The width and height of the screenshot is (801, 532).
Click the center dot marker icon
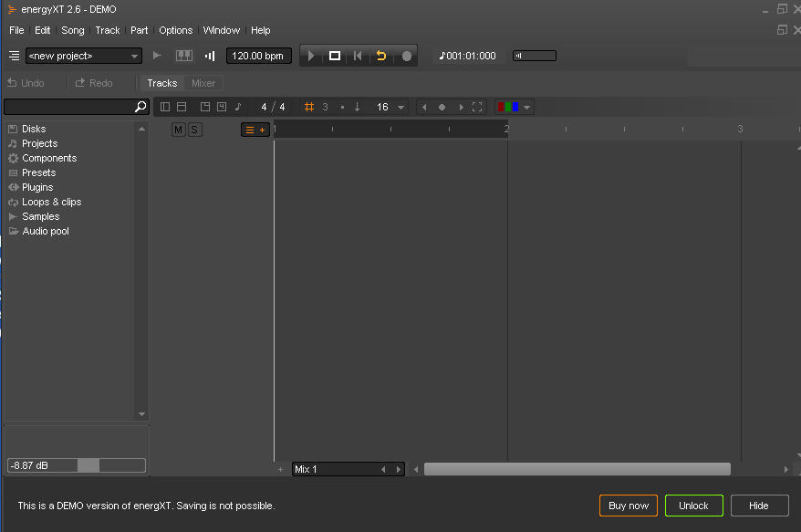click(x=442, y=107)
